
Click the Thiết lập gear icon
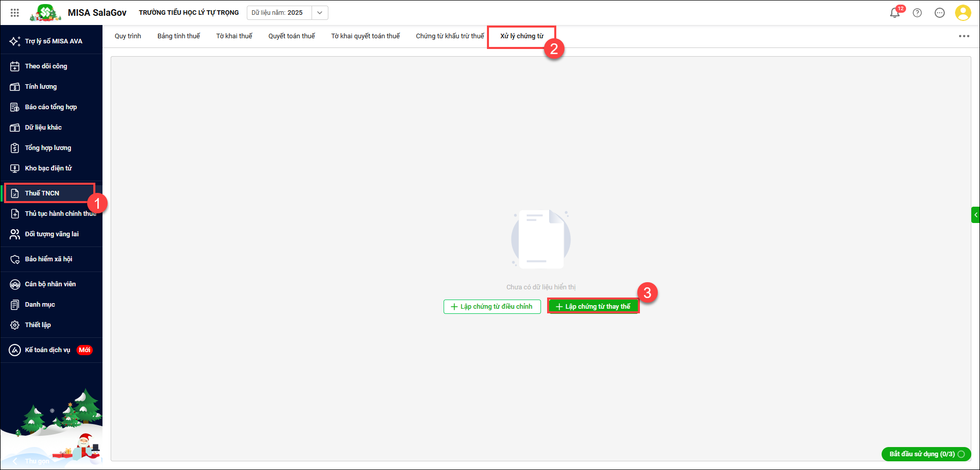[15, 325]
